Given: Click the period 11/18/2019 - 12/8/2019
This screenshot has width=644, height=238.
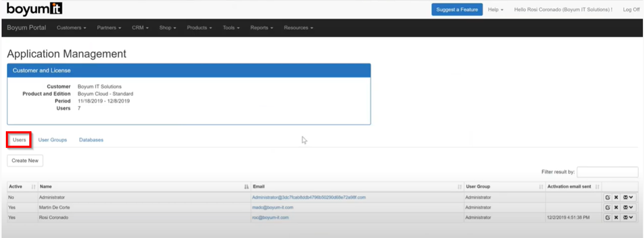Looking at the screenshot, I should 104,101.
